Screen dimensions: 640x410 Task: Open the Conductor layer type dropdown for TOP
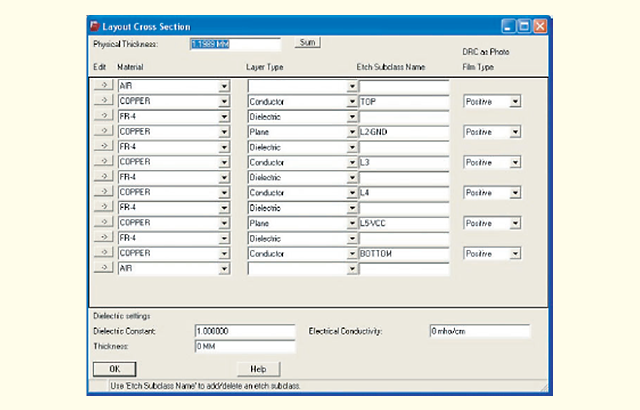352,102
